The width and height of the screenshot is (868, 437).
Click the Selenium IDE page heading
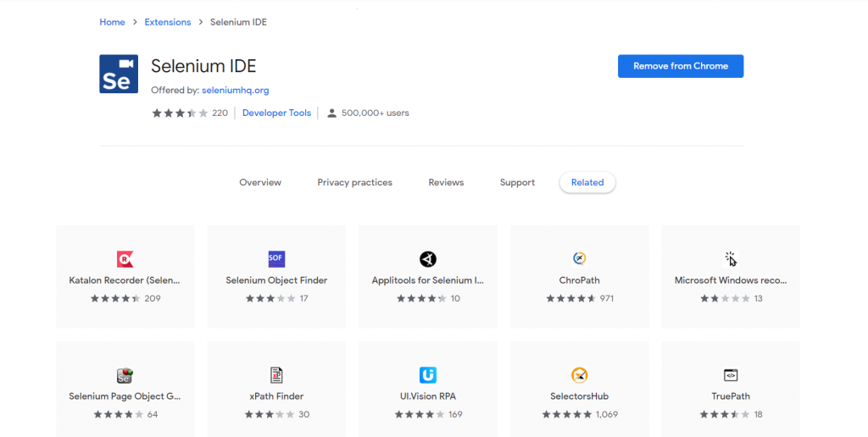point(203,66)
